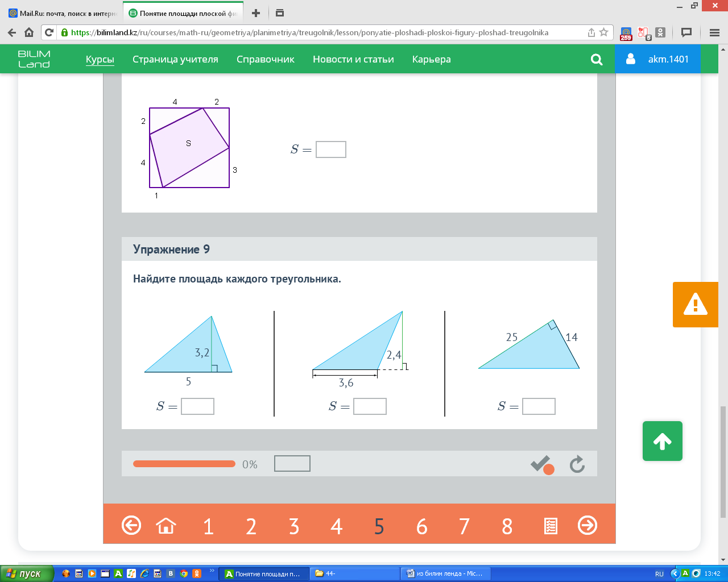Open a new browser tab with plus
This screenshot has height=582, width=728.
[x=256, y=13]
